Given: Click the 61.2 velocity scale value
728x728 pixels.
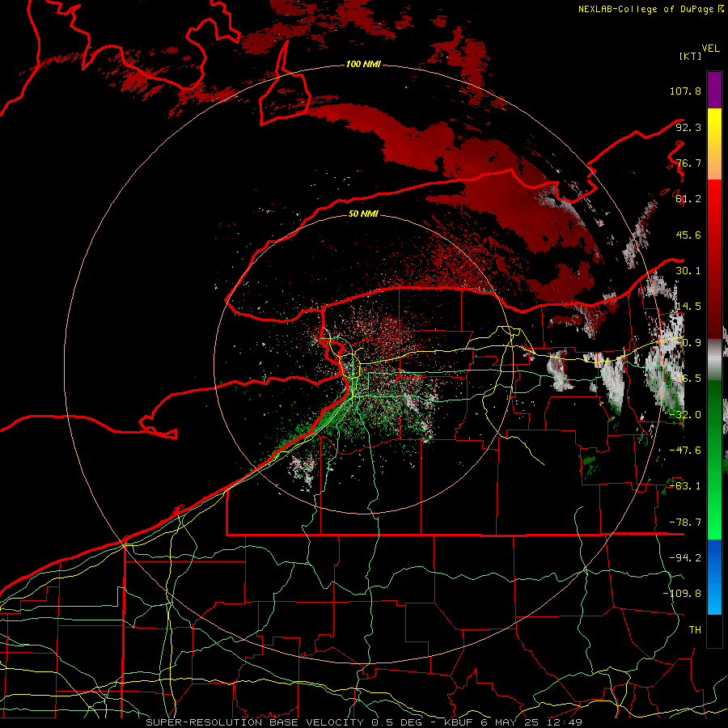Looking at the screenshot, I should point(688,199).
